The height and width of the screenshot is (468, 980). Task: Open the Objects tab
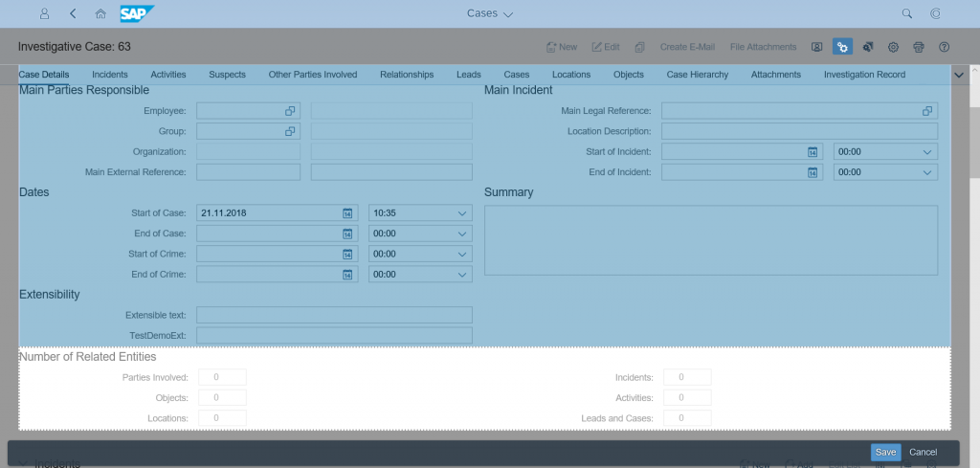[629, 75]
